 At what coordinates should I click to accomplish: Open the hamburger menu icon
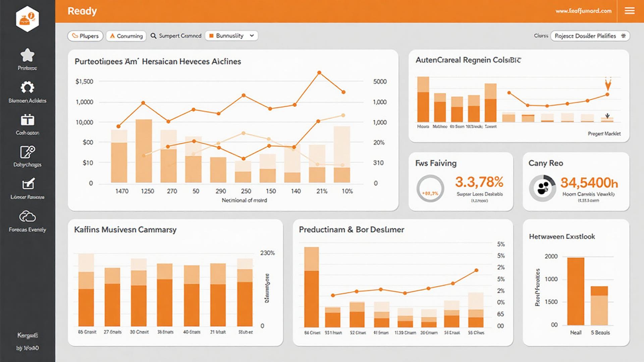(x=629, y=11)
